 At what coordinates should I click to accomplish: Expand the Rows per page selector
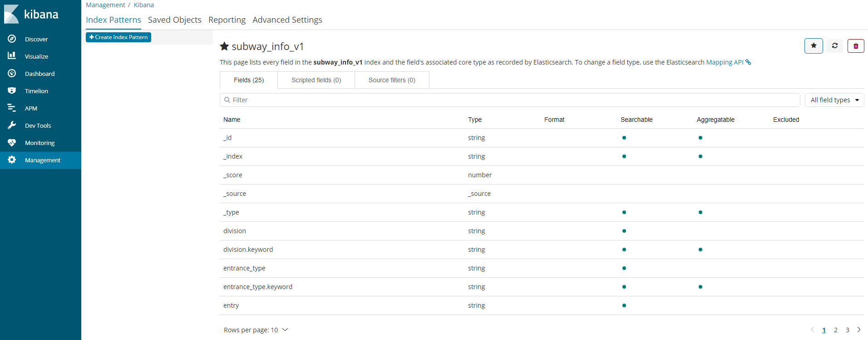point(256,330)
